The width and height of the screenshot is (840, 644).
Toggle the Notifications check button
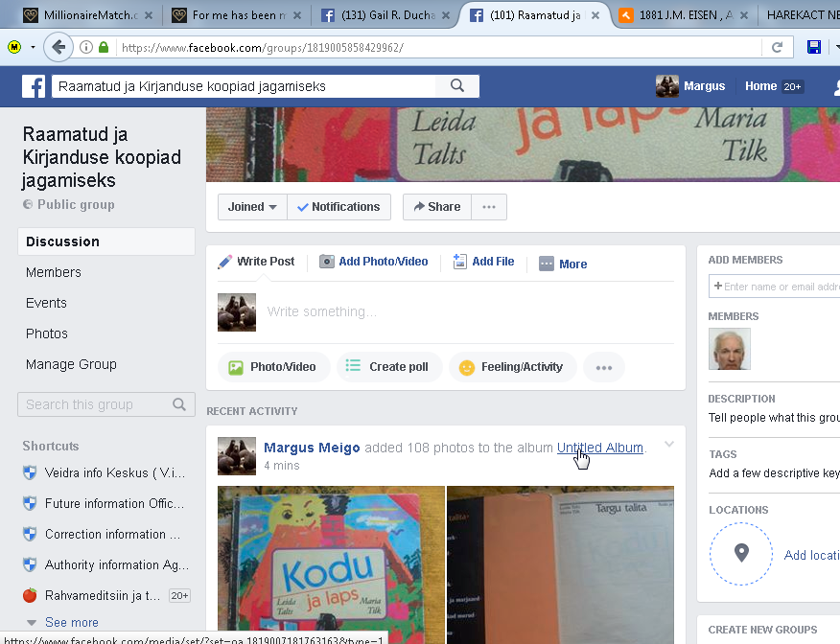click(x=338, y=207)
